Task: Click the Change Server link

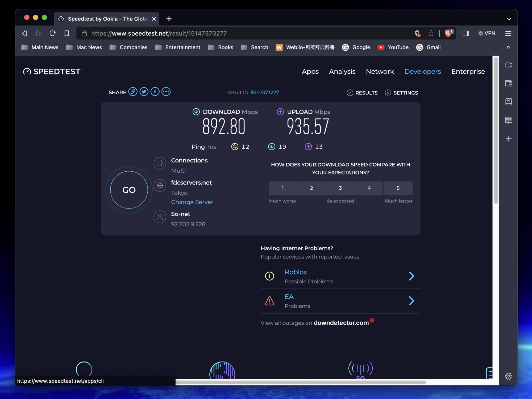Action: click(192, 202)
